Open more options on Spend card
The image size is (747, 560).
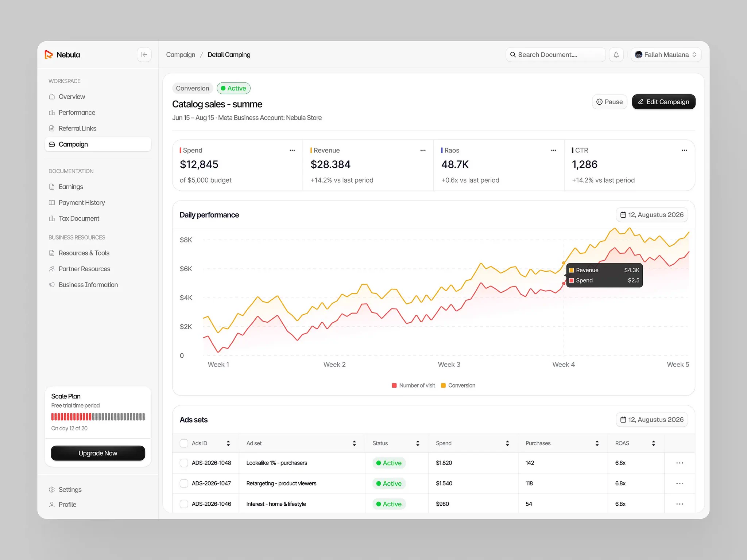(x=292, y=150)
